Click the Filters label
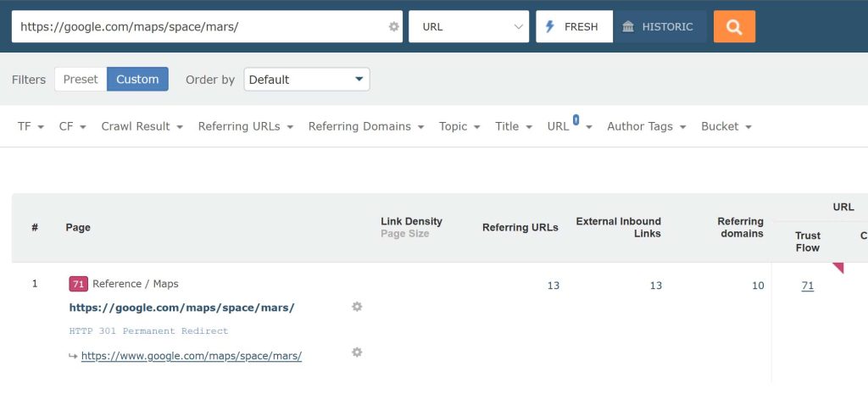Image resolution: width=868 pixels, height=405 pixels. (x=29, y=79)
